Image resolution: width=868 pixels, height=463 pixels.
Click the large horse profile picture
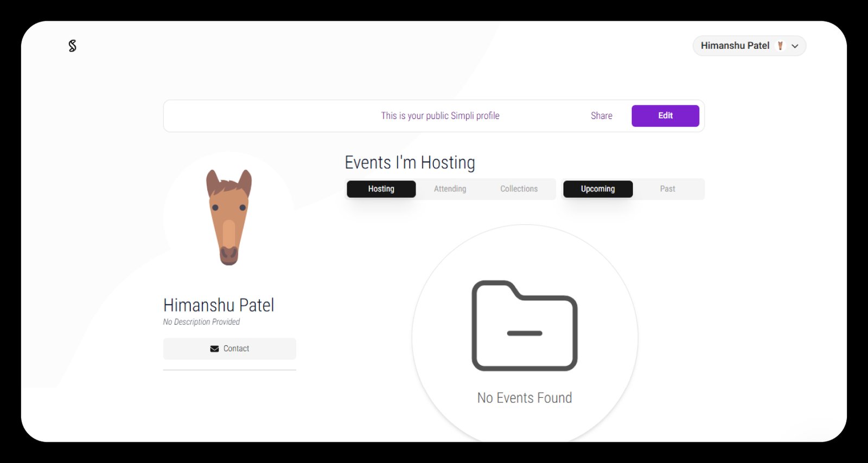(x=229, y=217)
